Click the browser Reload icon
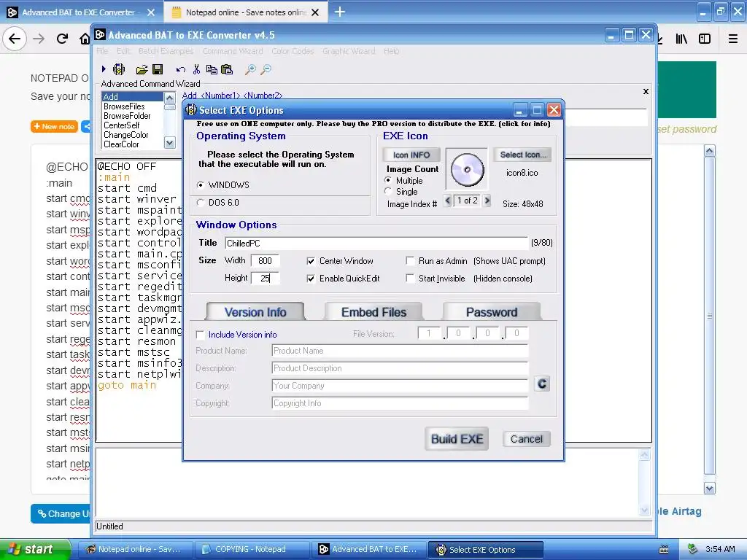The width and height of the screenshot is (747, 560). (x=62, y=39)
